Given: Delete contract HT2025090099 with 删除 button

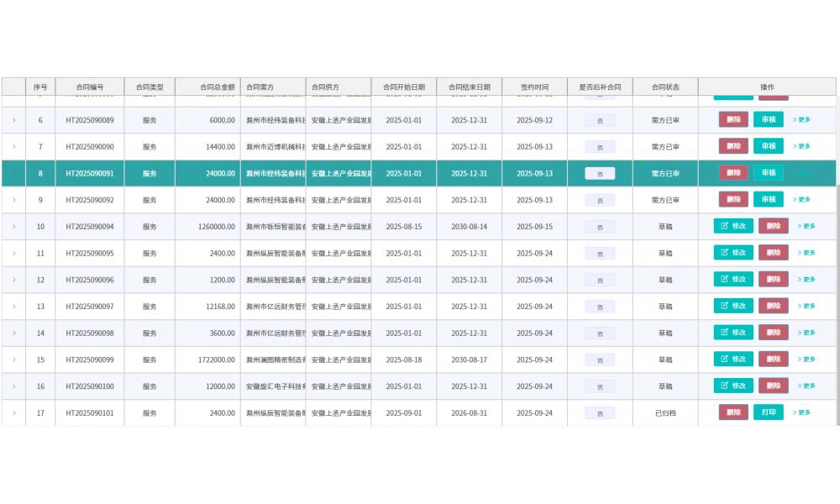Looking at the screenshot, I should click(x=773, y=360).
